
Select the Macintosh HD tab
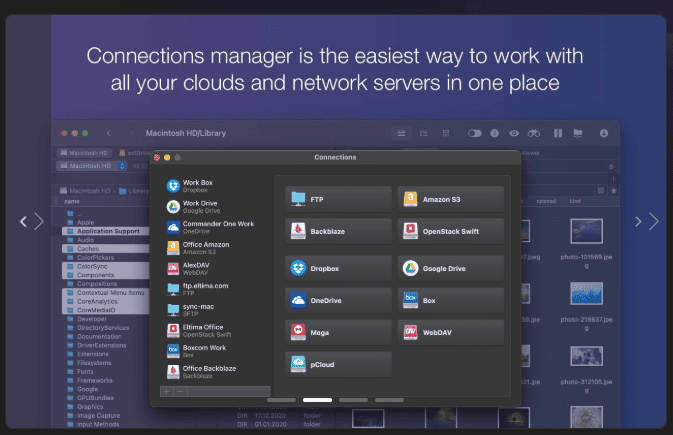pyautogui.click(x=85, y=153)
